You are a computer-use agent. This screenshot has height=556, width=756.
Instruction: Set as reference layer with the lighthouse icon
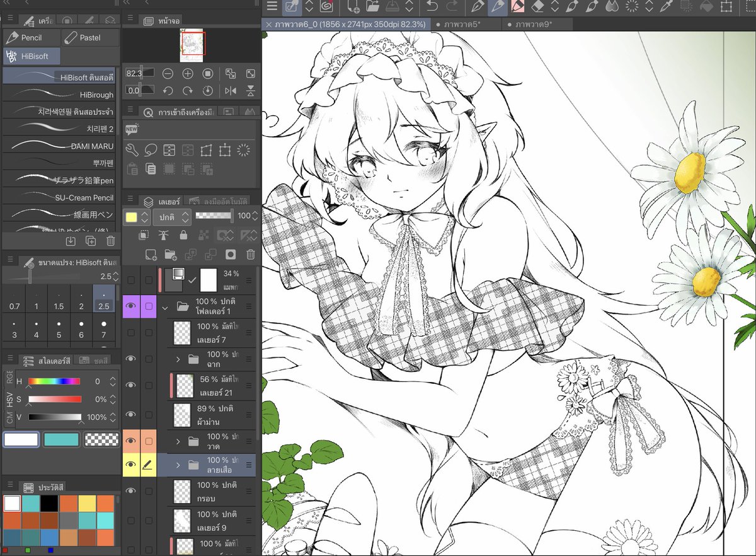coord(163,235)
